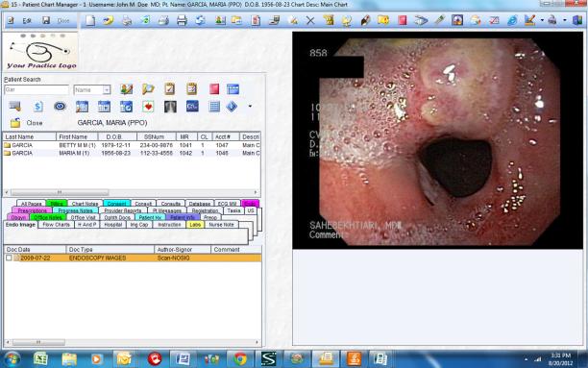Select the Flow Charts tab
Image resolution: width=588 pixels, height=368 pixels.
pyautogui.click(x=56, y=224)
